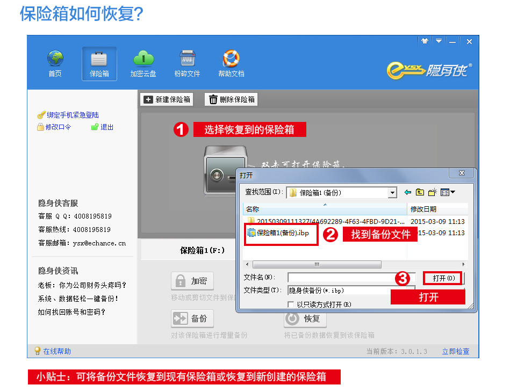Open news item 系统、数据轻松一键备份！
Image resolution: width=532 pixels, height=392 pixels.
[x=78, y=299]
